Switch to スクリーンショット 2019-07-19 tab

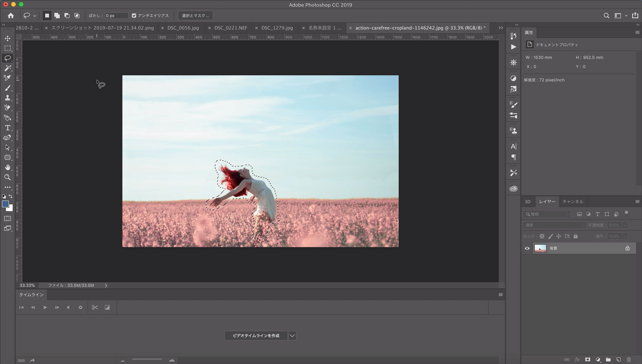(102, 28)
